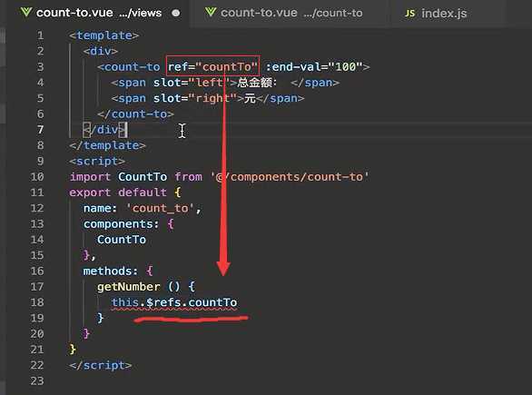This screenshot has height=395, width=532.
Task: Click Vue icon on .../count-to tab
Action: point(211,13)
